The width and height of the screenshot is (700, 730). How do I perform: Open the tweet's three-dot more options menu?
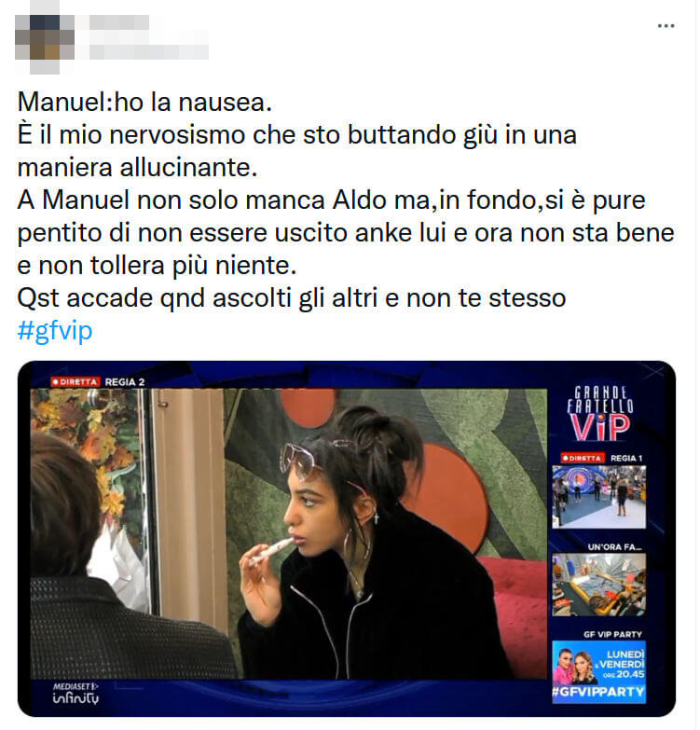(666, 26)
